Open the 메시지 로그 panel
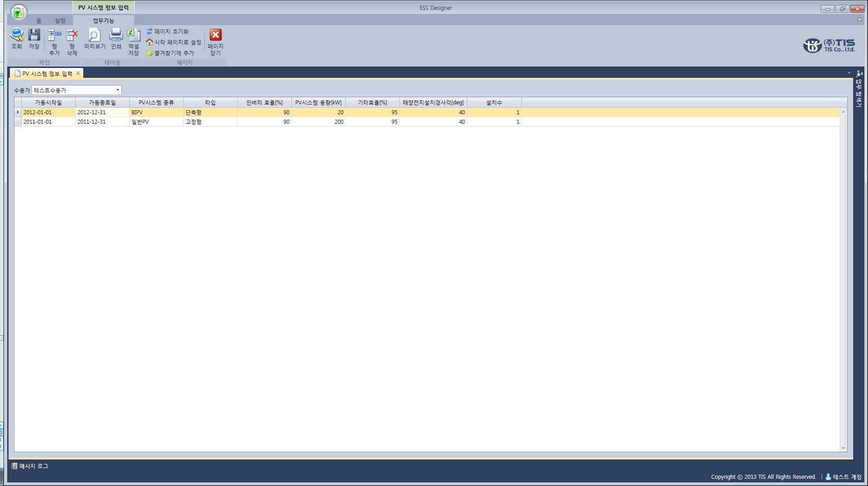The width and height of the screenshot is (868, 486). pyautogui.click(x=30, y=466)
